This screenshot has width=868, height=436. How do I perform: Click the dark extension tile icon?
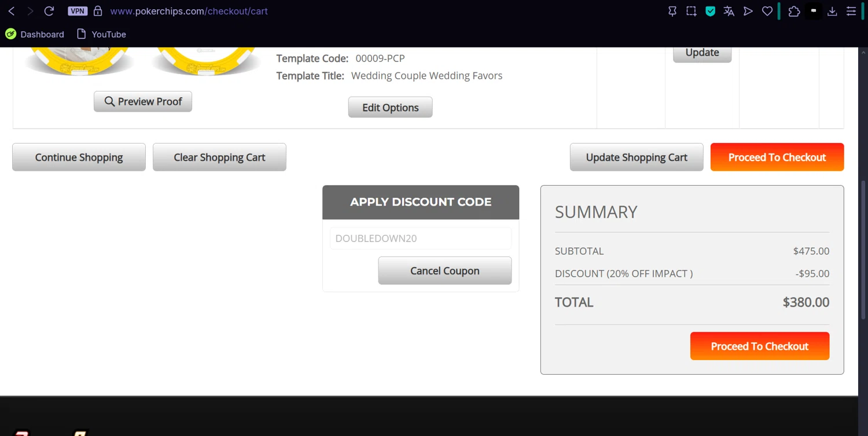pos(814,11)
